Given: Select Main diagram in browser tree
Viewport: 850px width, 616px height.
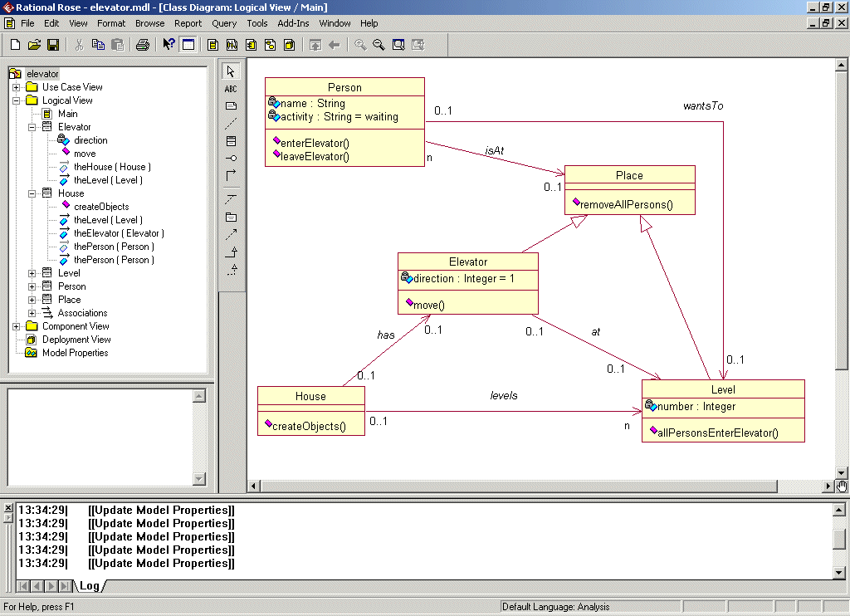Looking at the screenshot, I should point(68,114).
